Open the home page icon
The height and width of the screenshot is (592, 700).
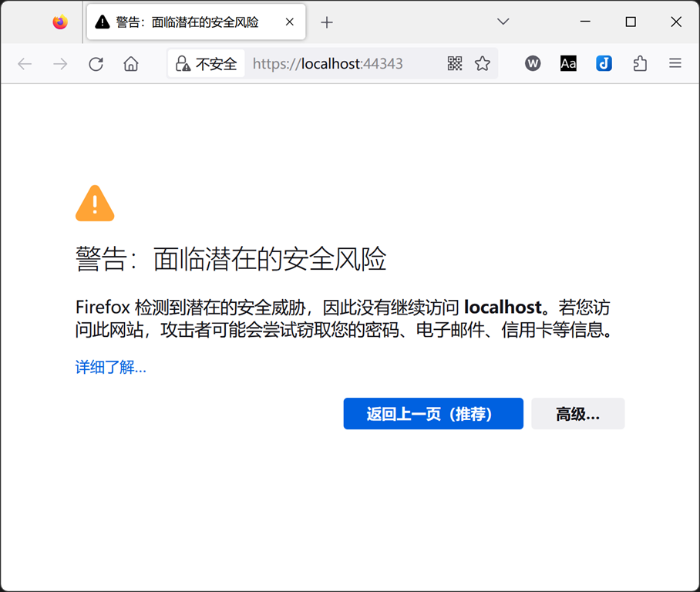[x=131, y=64]
